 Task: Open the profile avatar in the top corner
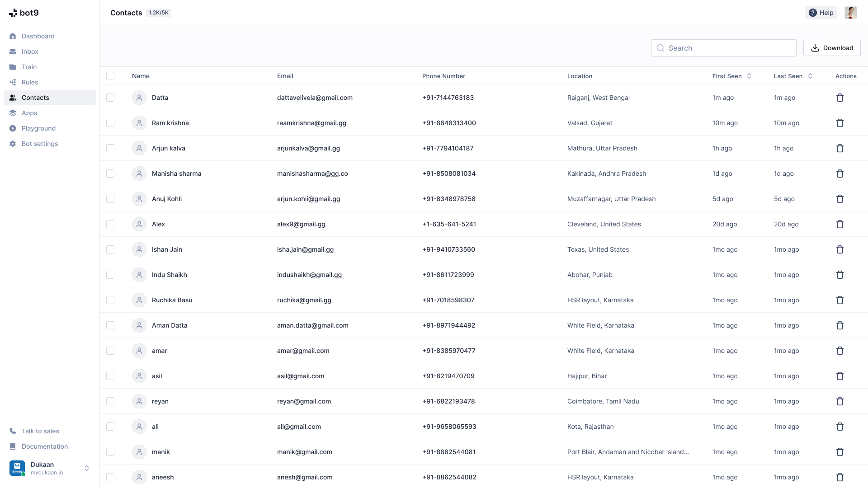pos(850,12)
